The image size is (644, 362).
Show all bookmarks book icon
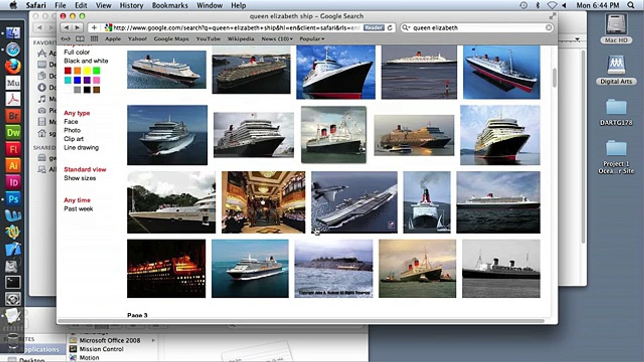pyautogui.click(x=80, y=39)
